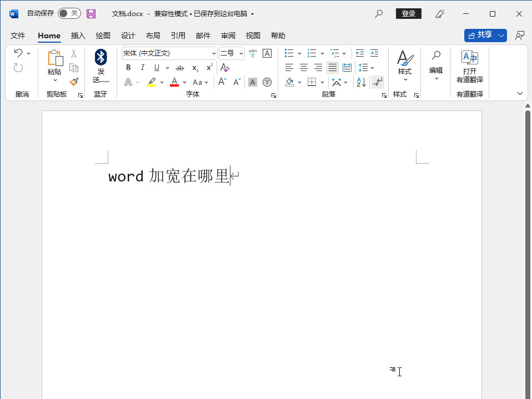Switch to the 设计 tab

pyautogui.click(x=128, y=36)
